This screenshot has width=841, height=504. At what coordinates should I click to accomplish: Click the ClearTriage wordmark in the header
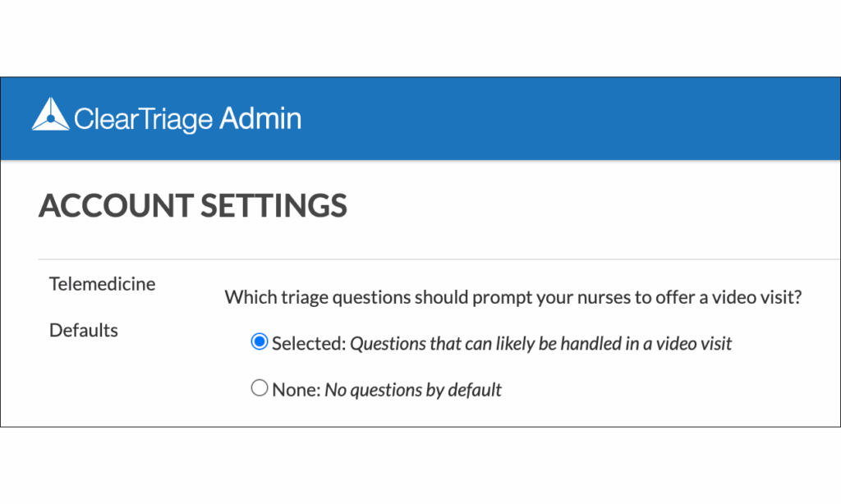[x=143, y=120]
